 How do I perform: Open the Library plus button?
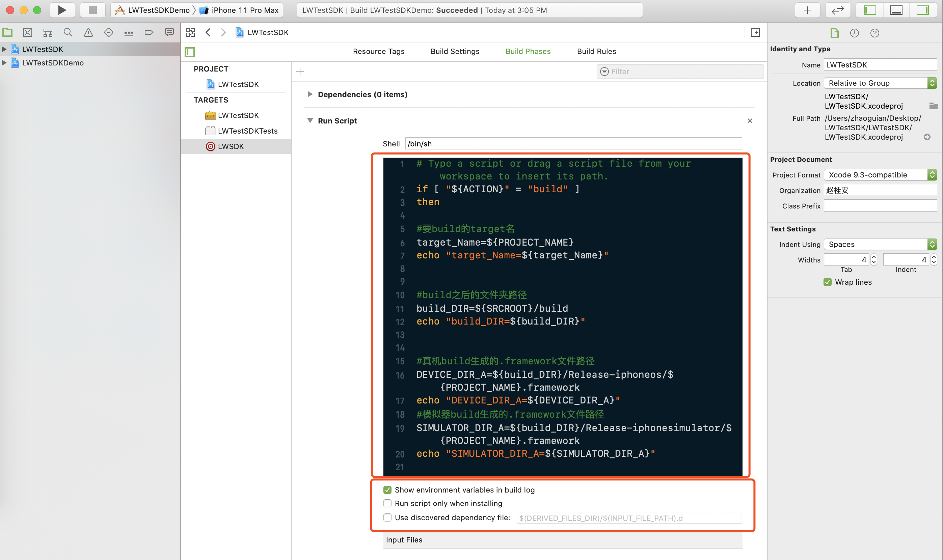[807, 10]
